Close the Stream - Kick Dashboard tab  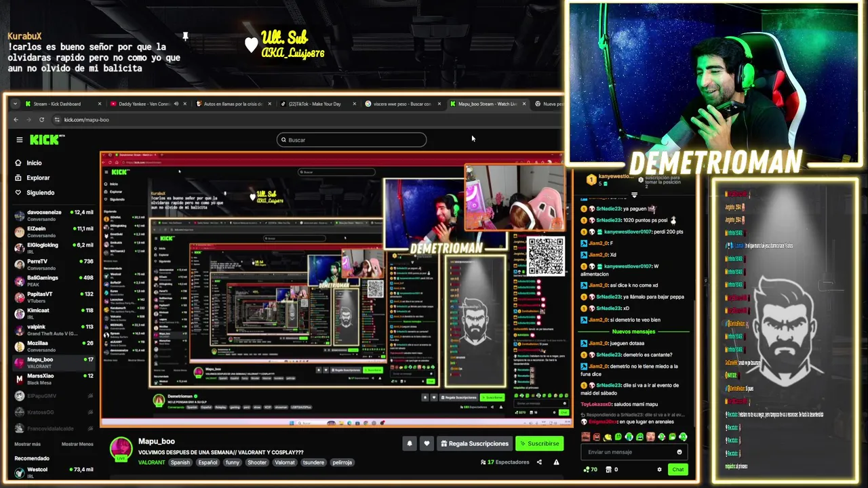click(100, 104)
